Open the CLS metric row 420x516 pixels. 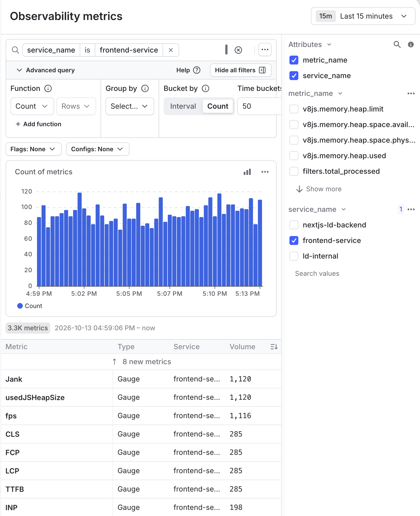(141, 434)
